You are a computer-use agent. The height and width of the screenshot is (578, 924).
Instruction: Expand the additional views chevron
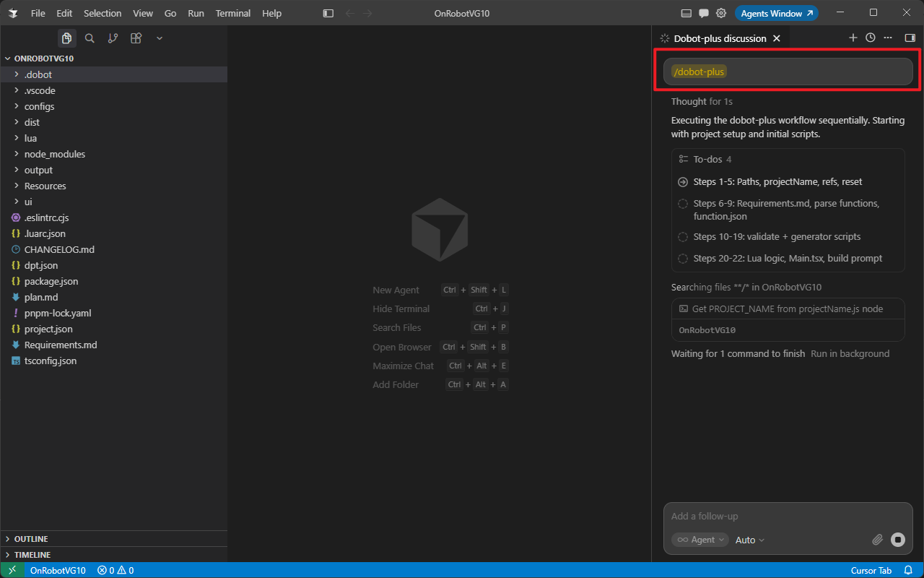pos(160,38)
